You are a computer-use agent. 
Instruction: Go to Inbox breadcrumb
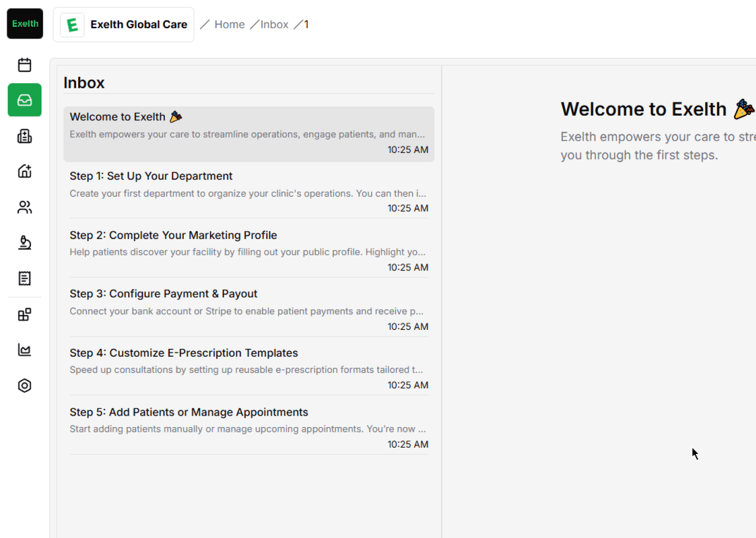[275, 25]
